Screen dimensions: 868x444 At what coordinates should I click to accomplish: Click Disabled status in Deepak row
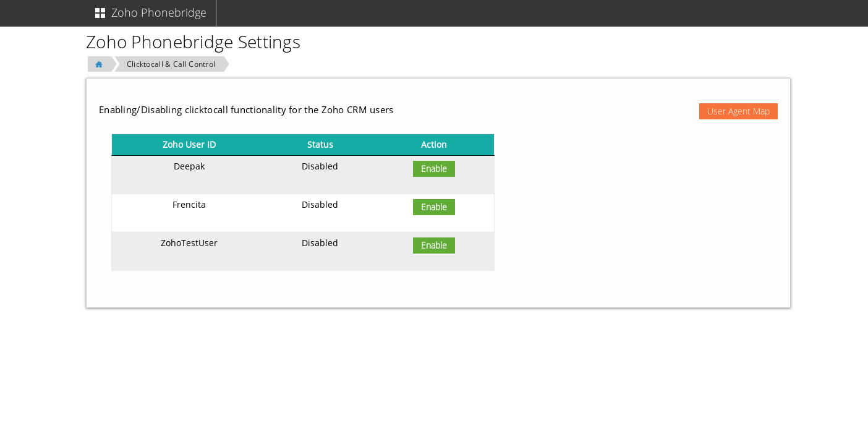[320, 166]
